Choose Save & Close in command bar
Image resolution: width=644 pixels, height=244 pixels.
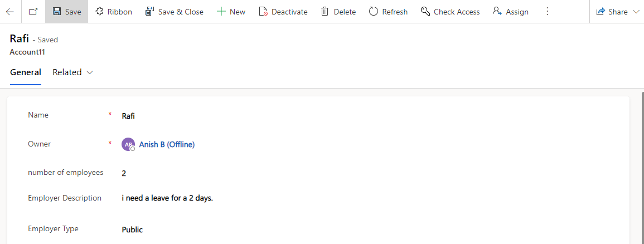[x=175, y=12]
